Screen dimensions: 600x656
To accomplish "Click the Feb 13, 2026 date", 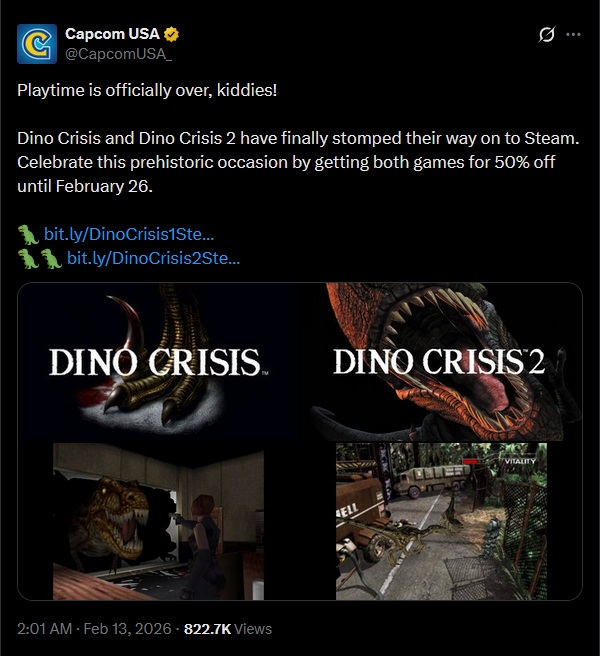I will click(128, 629).
